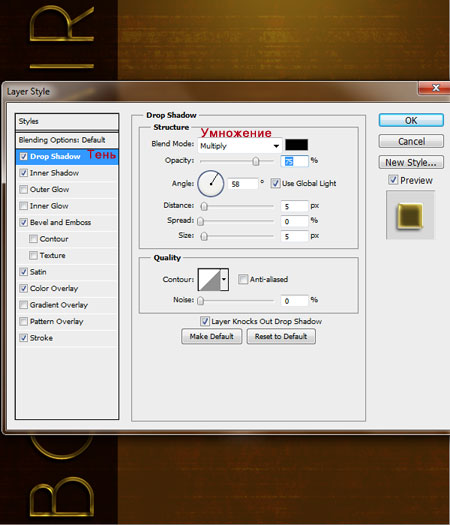Uncheck the Drop Shadow effect checkbox
This screenshot has width=450, height=525.
[x=23, y=156]
